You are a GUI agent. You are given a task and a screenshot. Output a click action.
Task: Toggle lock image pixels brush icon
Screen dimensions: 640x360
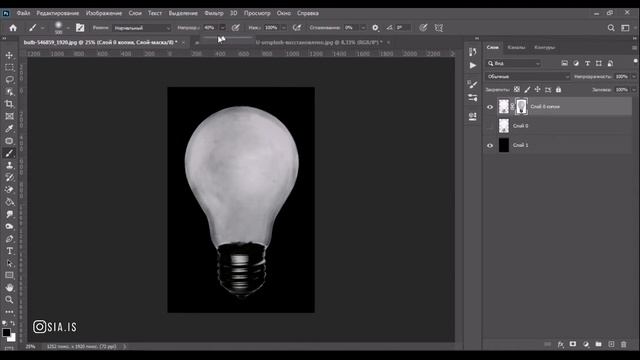coord(527,89)
